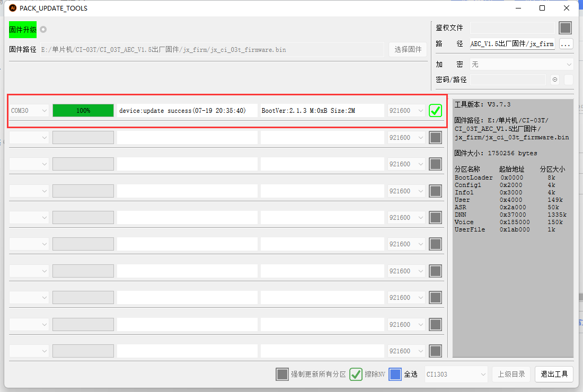
Task: Click the 100% green progress bar
Action: click(83, 111)
